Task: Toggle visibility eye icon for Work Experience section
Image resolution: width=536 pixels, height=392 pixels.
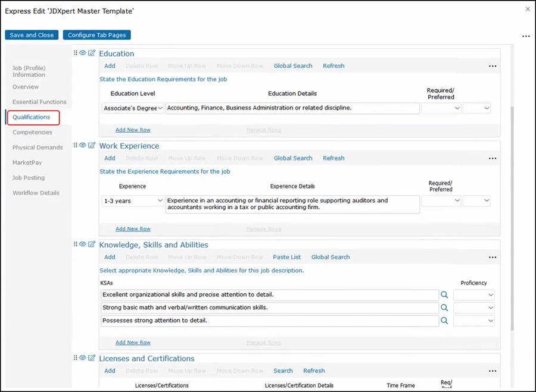Action: click(83, 145)
